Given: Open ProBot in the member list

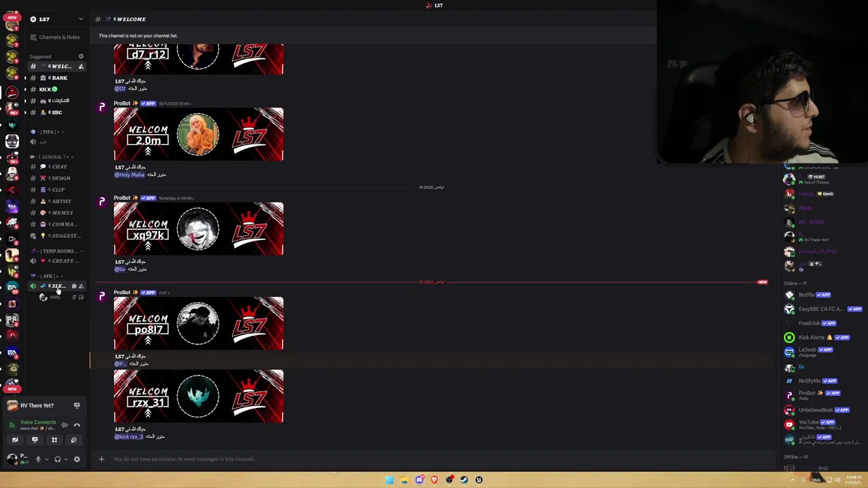Looking at the screenshot, I should [822, 395].
